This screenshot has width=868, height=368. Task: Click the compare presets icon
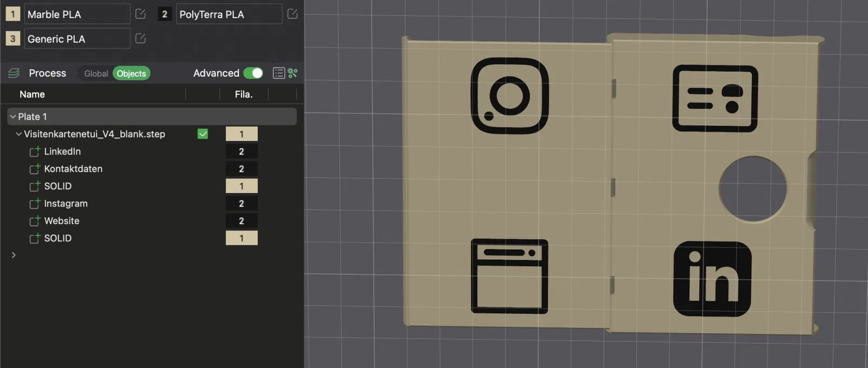293,73
